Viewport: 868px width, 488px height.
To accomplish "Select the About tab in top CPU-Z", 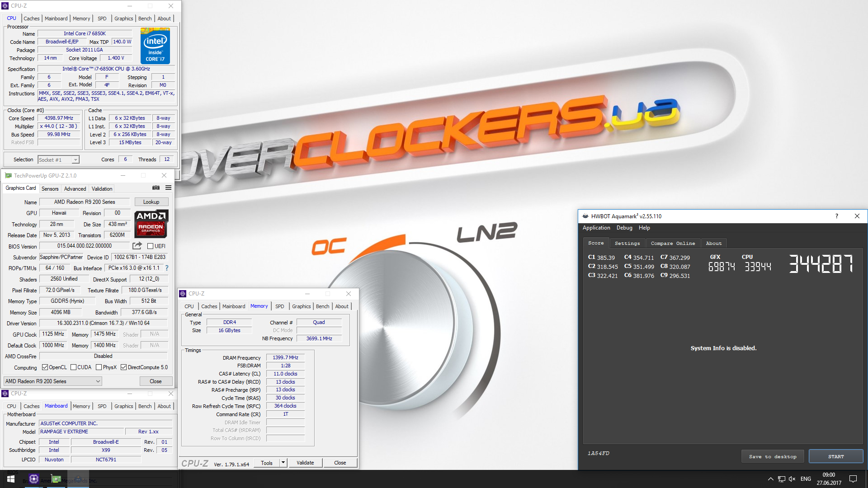I will click(x=164, y=19).
